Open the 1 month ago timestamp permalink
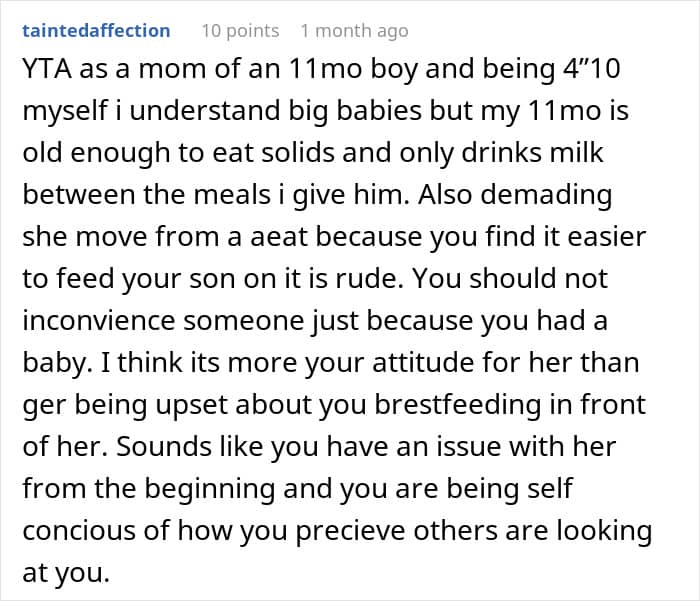Screen dimensions: 700x601 [354, 31]
